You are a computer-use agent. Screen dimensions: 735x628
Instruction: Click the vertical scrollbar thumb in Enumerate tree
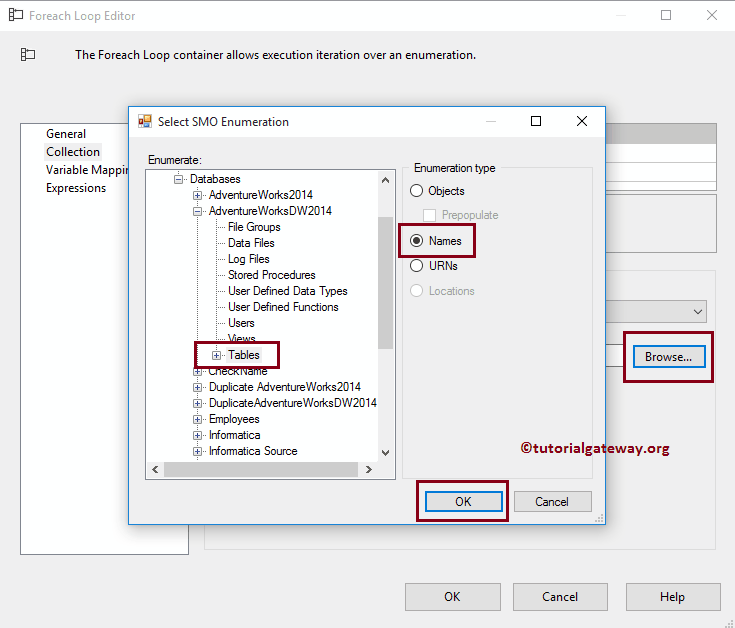point(385,283)
